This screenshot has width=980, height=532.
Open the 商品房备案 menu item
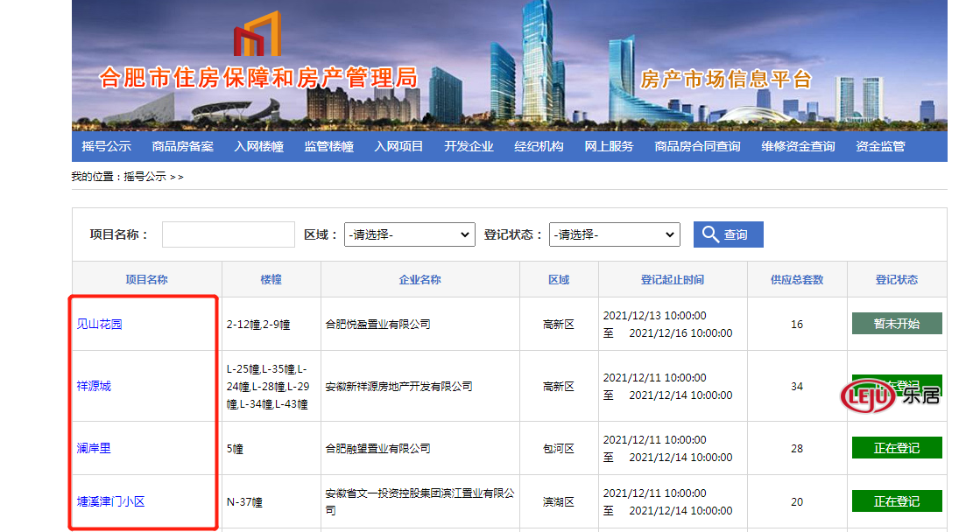point(182,146)
